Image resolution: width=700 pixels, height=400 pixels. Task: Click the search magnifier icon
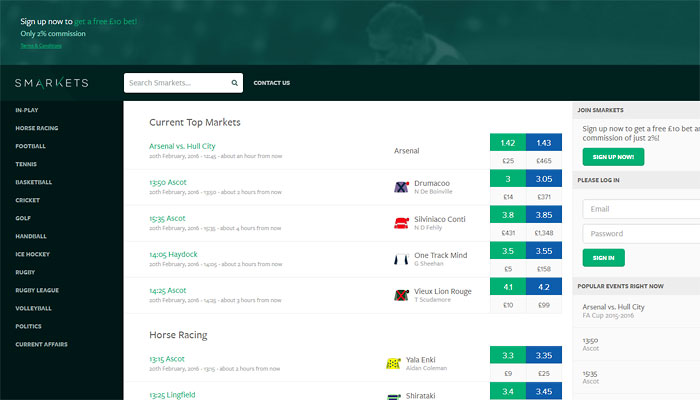(x=234, y=83)
